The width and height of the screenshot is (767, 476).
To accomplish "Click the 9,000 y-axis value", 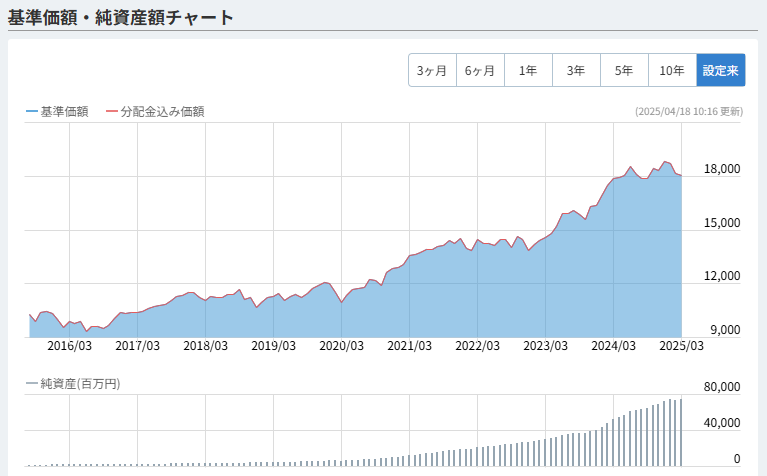I will pos(725,330).
